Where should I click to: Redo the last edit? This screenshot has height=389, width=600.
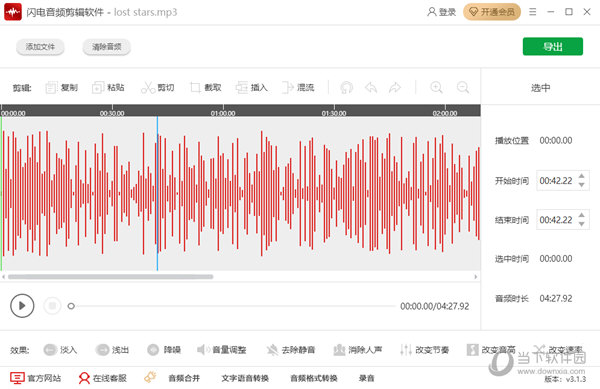click(395, 88)
